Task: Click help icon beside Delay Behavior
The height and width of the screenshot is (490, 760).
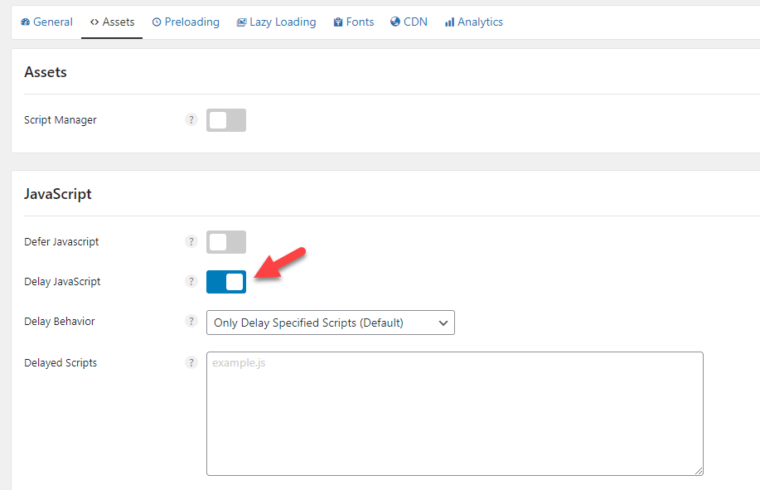Action: [191, 321]
